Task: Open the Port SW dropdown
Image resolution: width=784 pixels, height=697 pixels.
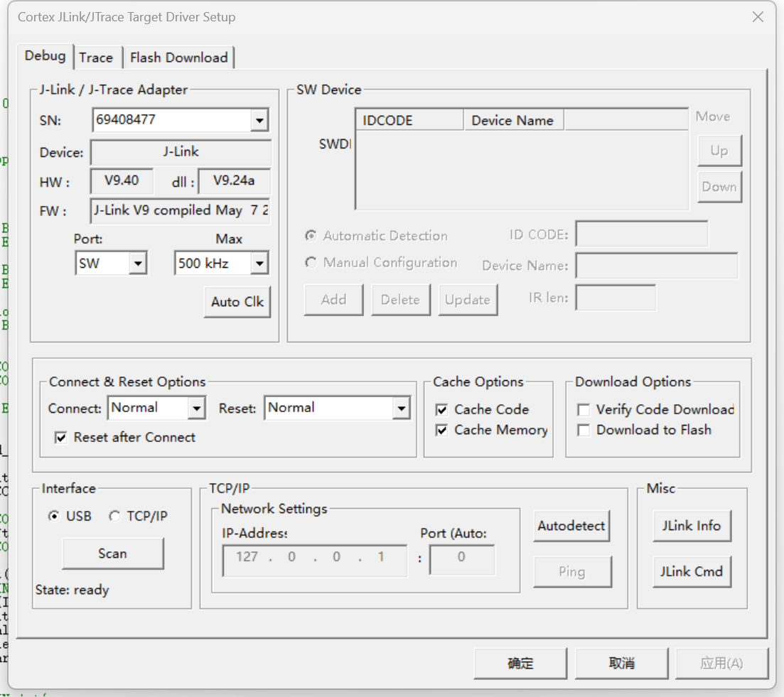Action: (138, 264)
